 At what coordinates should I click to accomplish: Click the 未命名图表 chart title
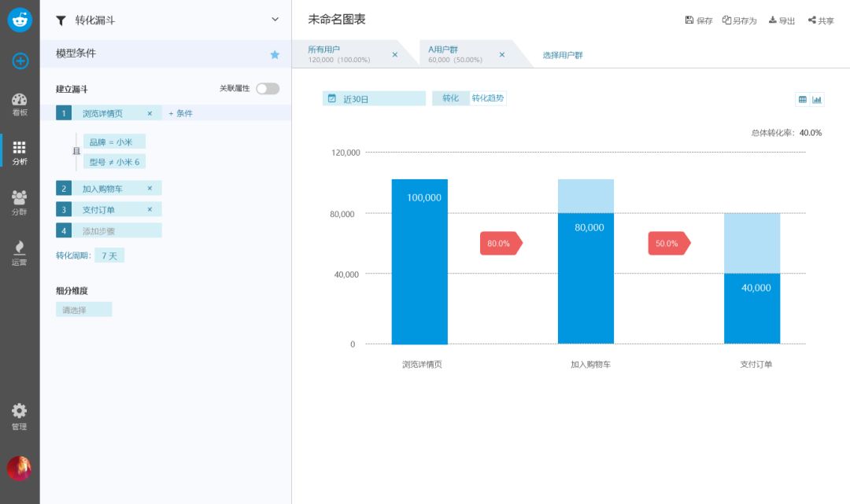click(337, 20)
